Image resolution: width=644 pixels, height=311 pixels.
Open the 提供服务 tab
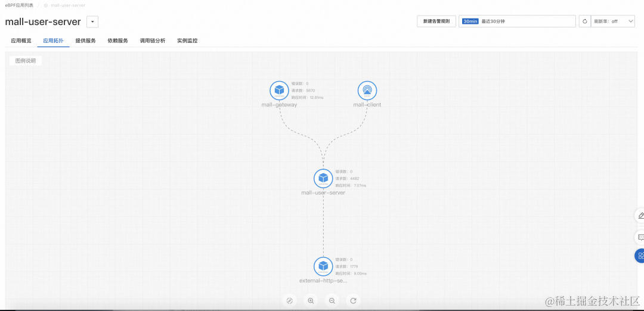click(x=85, y=41)
